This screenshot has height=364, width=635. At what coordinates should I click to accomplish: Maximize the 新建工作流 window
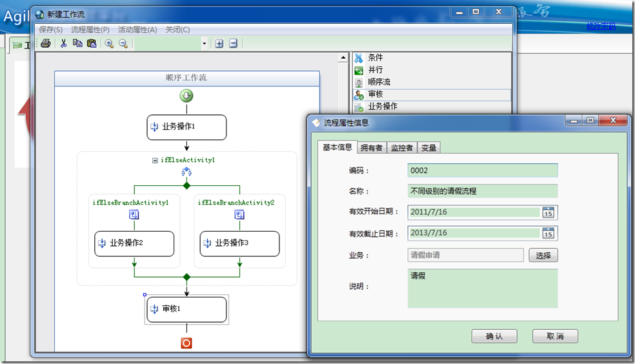[x=476, y=12]
